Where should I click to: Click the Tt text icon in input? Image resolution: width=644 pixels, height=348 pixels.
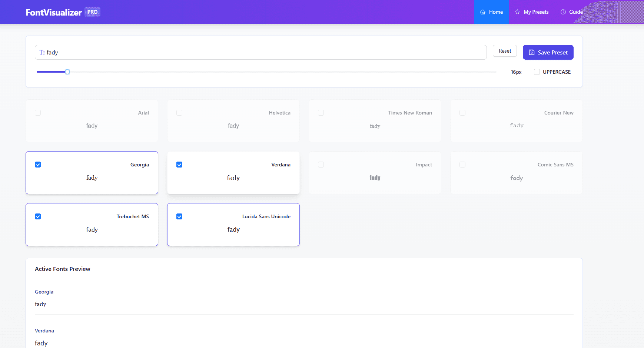click(42, 52)
